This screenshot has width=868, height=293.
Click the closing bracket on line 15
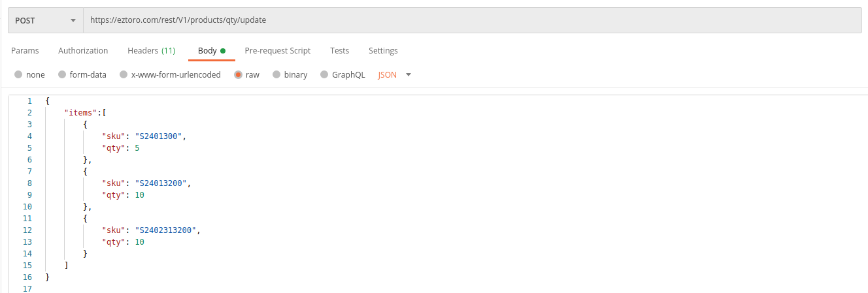[66, 266]
